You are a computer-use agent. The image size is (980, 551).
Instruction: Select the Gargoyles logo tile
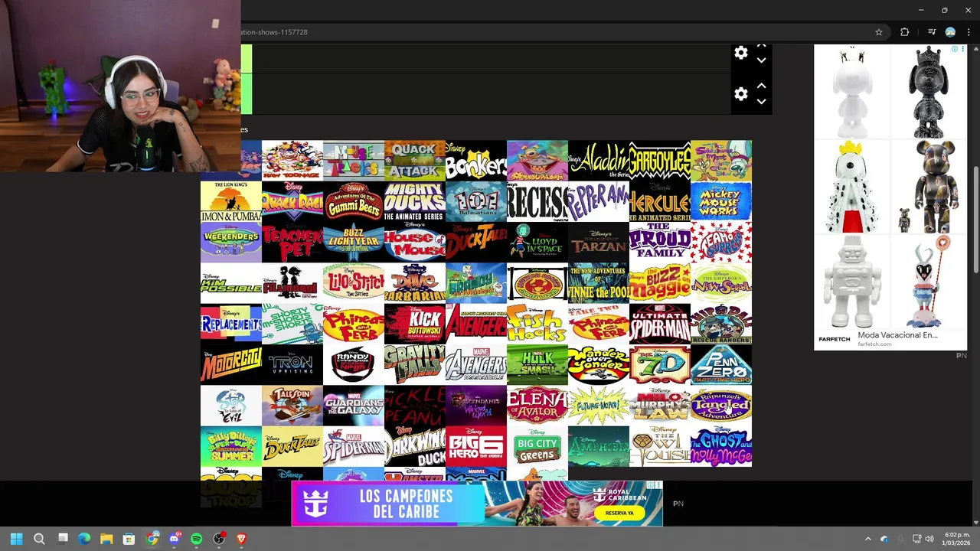tap(659, 161)
